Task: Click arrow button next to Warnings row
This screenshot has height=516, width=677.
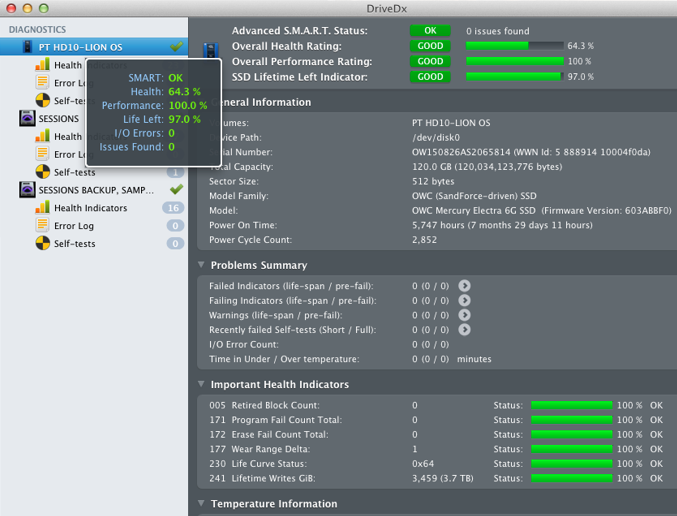Action: (465, 315)
